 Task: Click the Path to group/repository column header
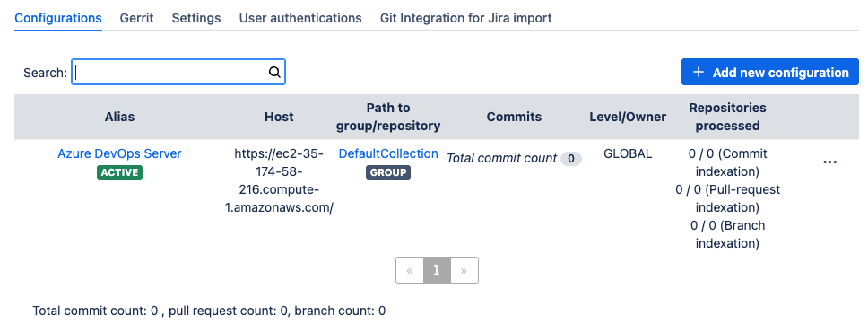(x=388, y=117)
